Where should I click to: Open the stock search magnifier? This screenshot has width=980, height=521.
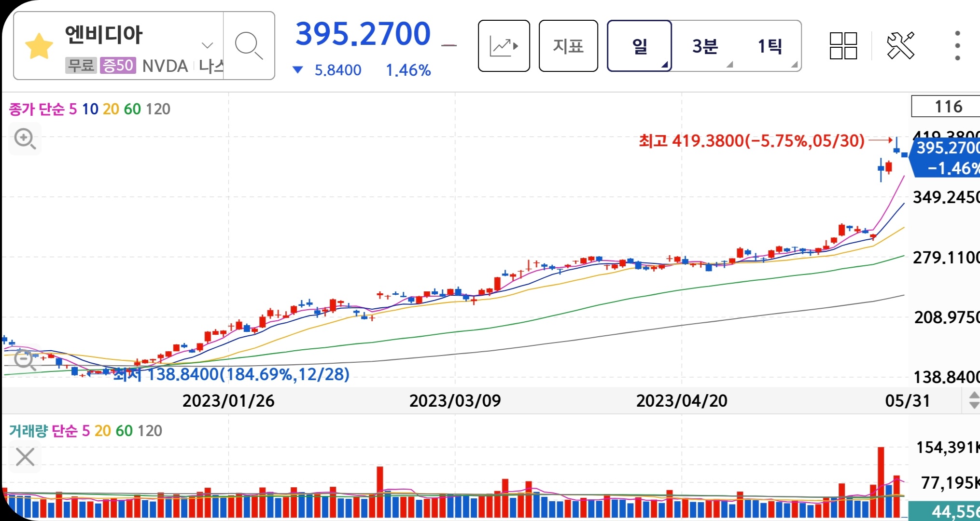(249, 46)
